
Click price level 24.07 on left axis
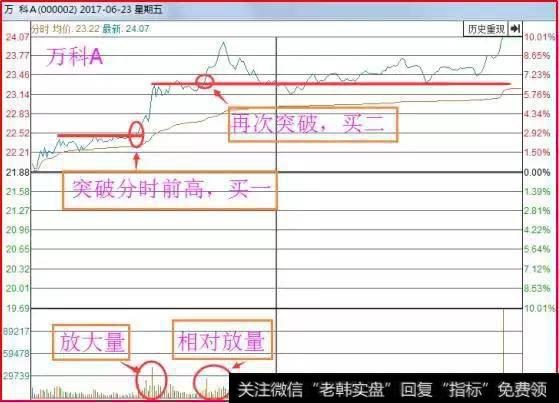coord(17,37)
